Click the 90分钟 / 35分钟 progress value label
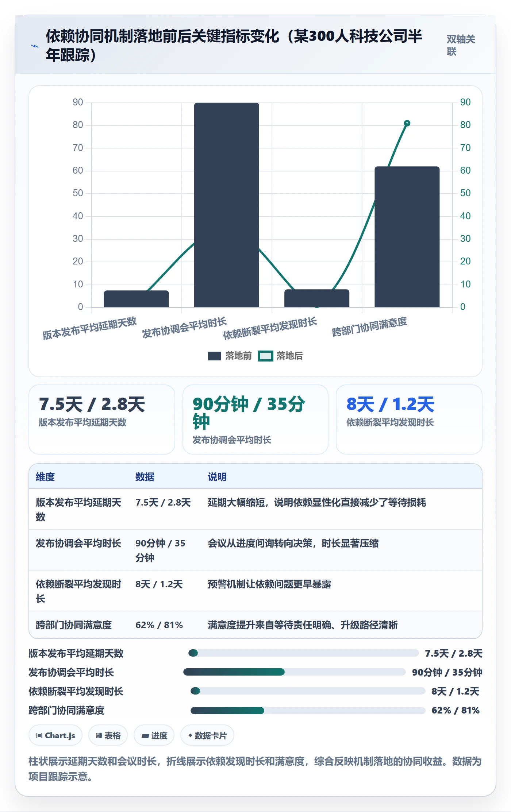The height and width of the screenshot is (812, 511). point(447,672)
